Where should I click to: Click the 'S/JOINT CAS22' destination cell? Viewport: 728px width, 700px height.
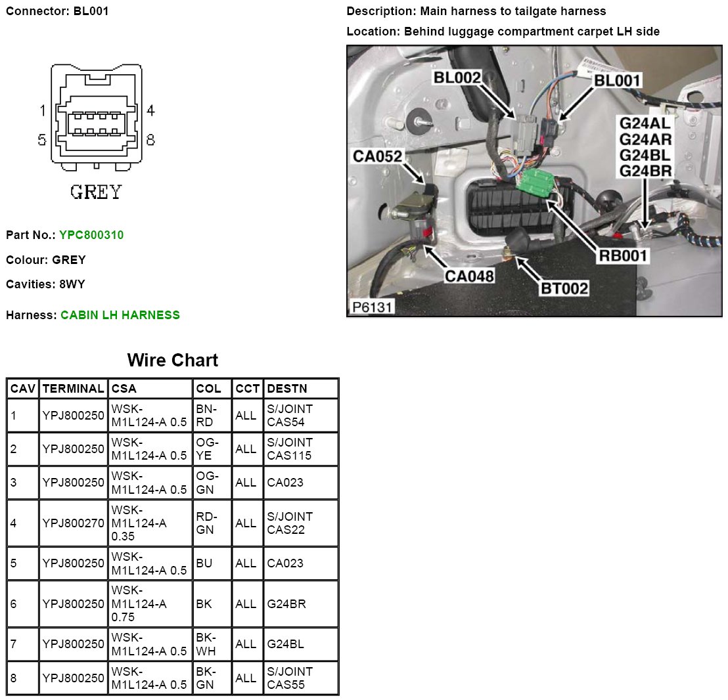click(x=301, y=523)
